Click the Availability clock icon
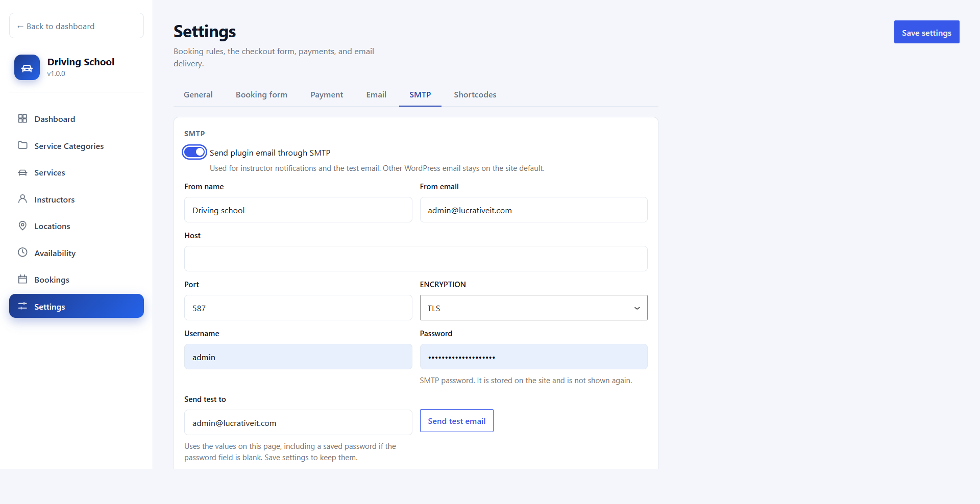 (22, 253)
